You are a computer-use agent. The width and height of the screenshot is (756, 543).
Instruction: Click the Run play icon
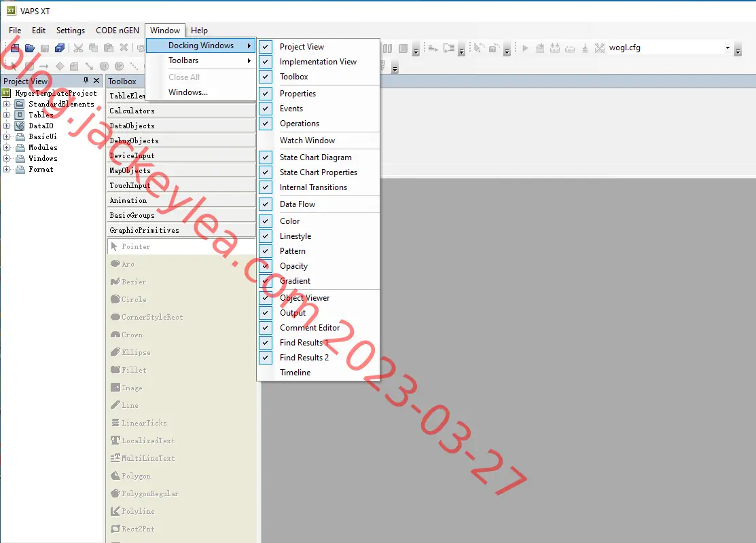click(x=526, y=48)
